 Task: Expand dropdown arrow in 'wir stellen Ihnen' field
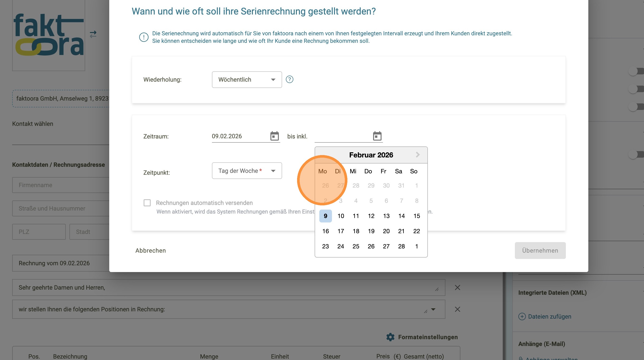click(x=433, y=309)
